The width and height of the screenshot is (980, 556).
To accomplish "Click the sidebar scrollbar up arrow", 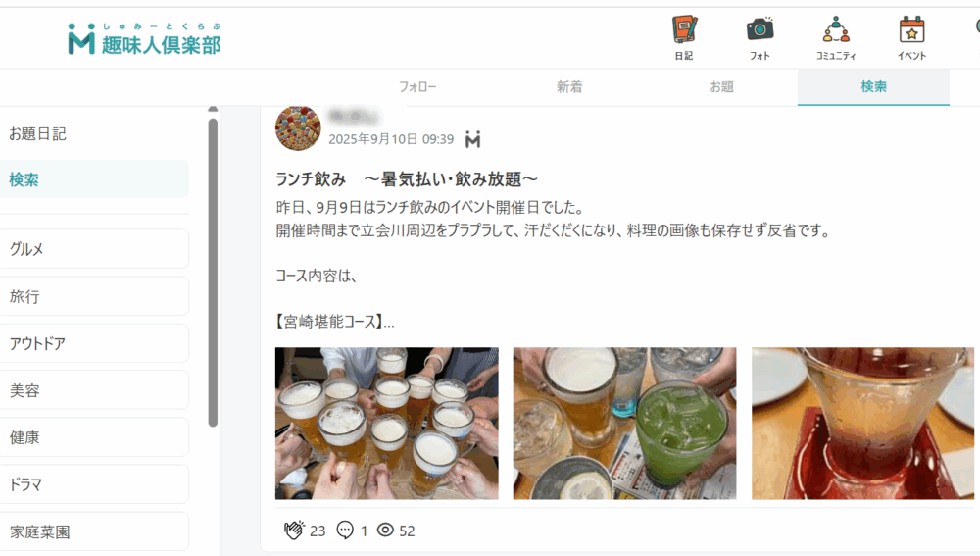I will pyautogui.click(x=213, y=110).
